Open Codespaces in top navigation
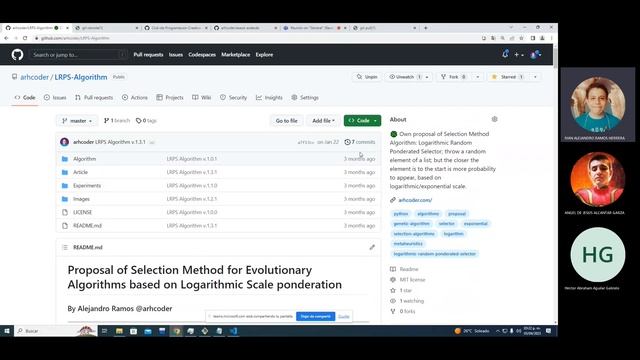Screen dimensions: 640x360 click(202, 55)
